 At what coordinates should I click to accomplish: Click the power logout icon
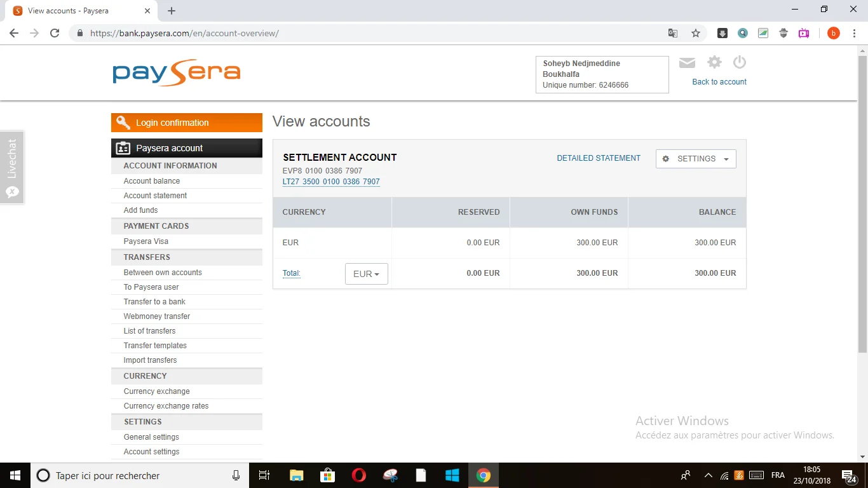point(739,62)
